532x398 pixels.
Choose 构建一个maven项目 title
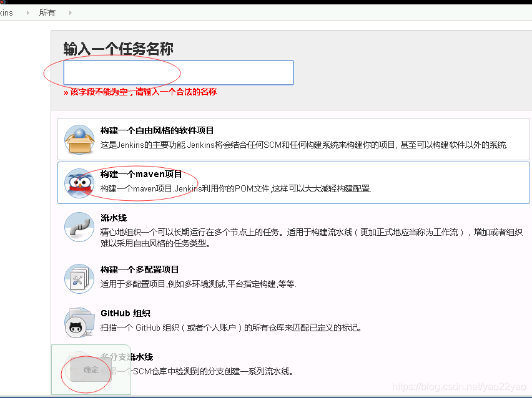point(140,174)
